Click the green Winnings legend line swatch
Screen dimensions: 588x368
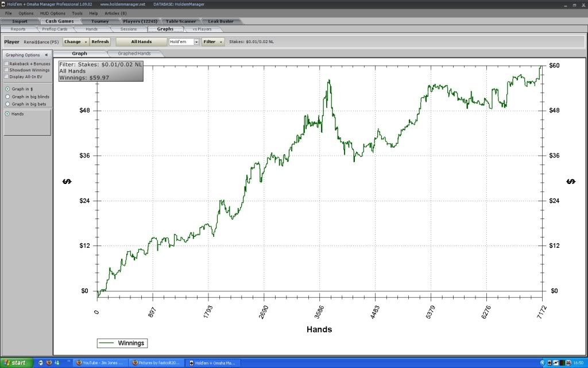[107, 343]
